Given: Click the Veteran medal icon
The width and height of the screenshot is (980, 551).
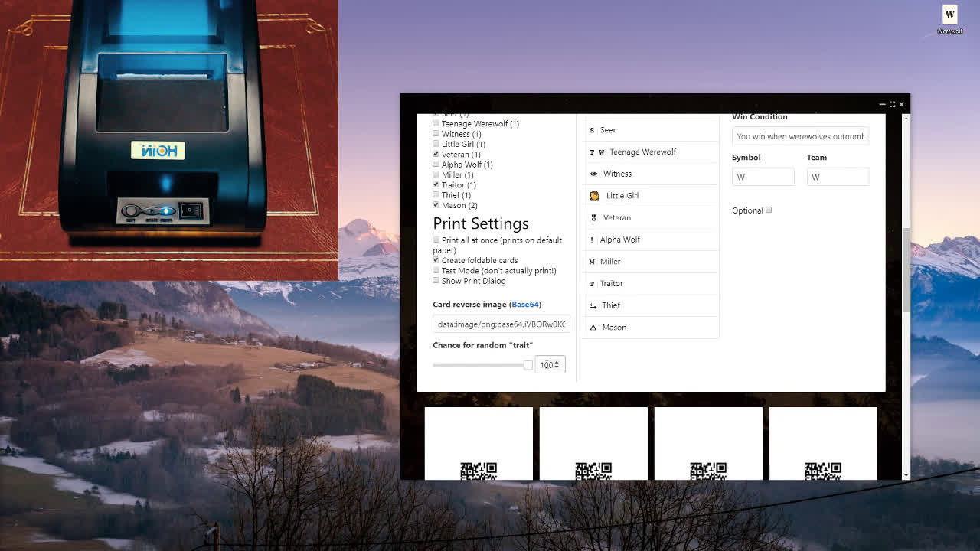Looking at the screenshot, I should [593, 218].
